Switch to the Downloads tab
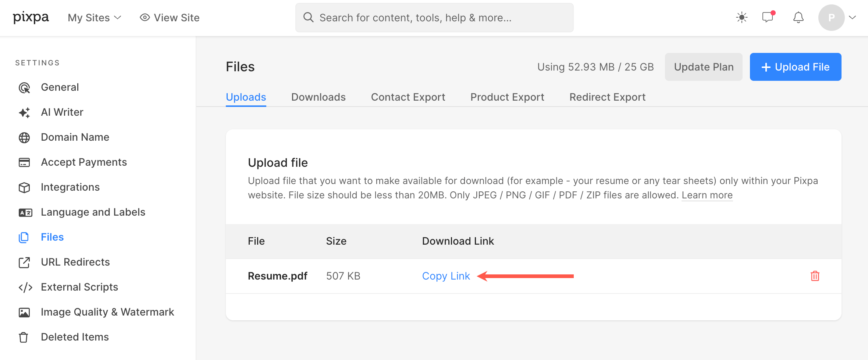868x360 pixels. (x=319, y=97)
